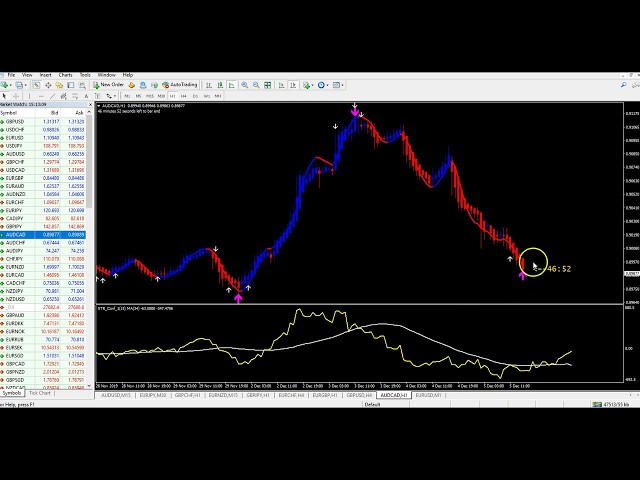Open the profiles dropdown in toolbar

19,85
